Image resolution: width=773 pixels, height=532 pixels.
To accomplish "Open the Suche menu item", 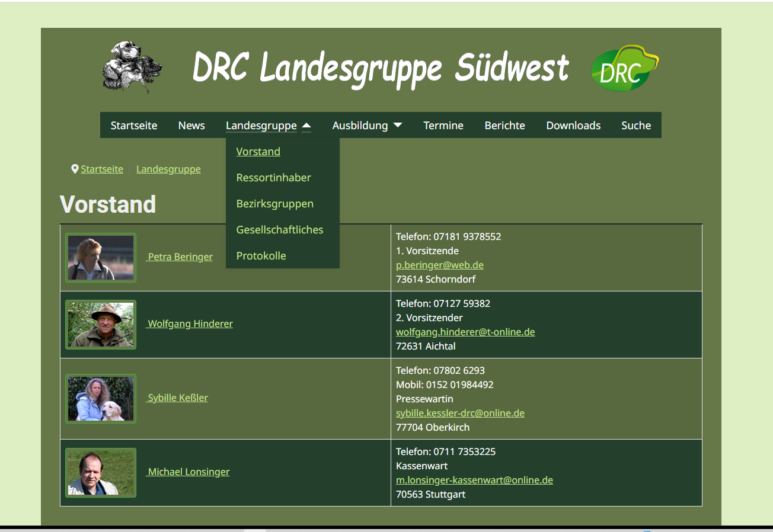I will click(x=636, y=126).
